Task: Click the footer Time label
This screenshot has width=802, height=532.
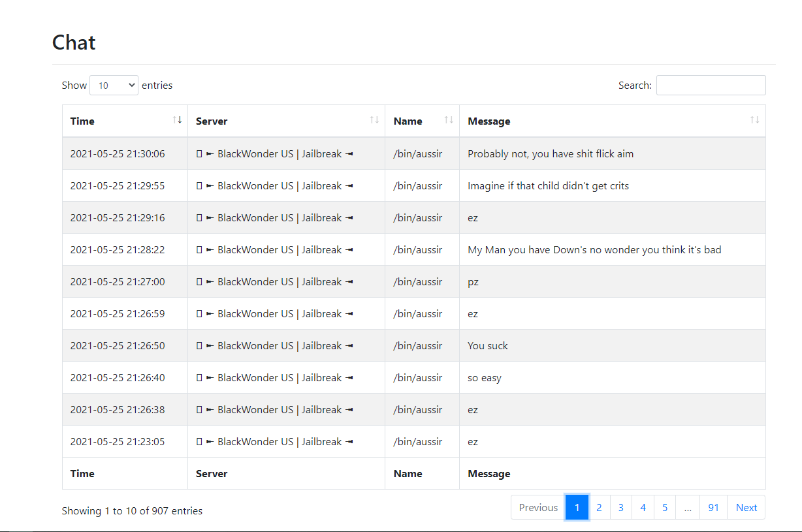Action: 82,473
